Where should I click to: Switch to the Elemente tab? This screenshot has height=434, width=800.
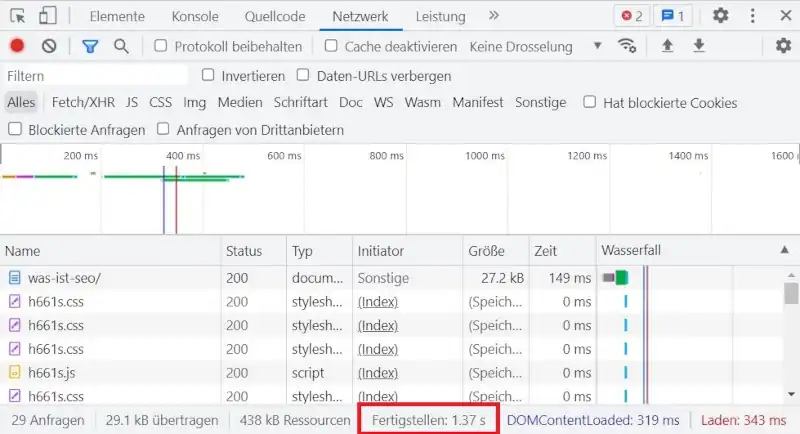point(117,16)
